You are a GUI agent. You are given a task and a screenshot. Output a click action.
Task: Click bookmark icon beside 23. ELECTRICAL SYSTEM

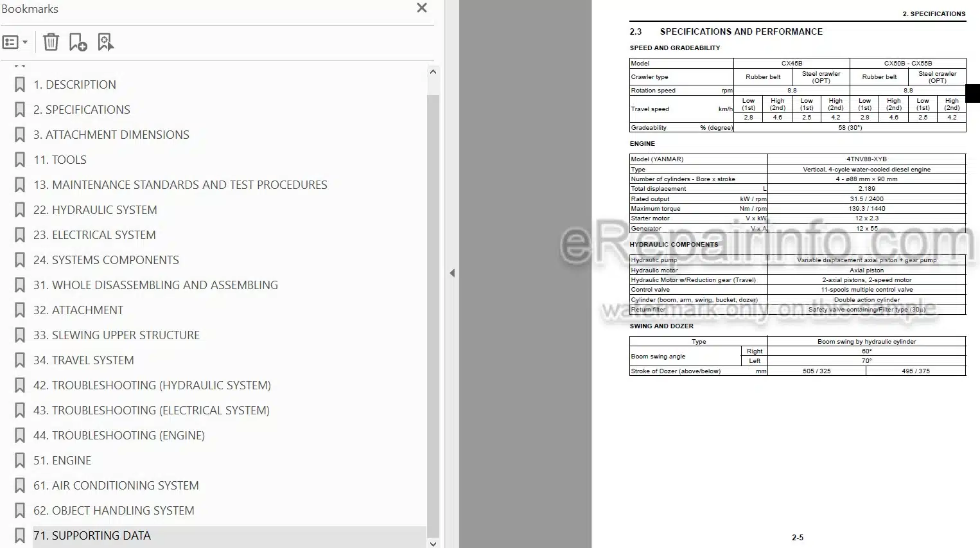(20, 235)
